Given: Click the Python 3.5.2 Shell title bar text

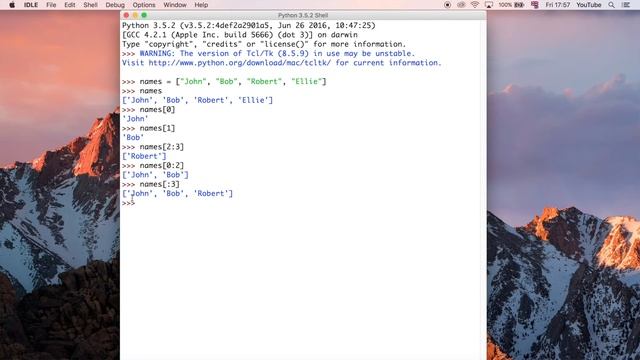Looking at the screenshot, I should point(303,15).
